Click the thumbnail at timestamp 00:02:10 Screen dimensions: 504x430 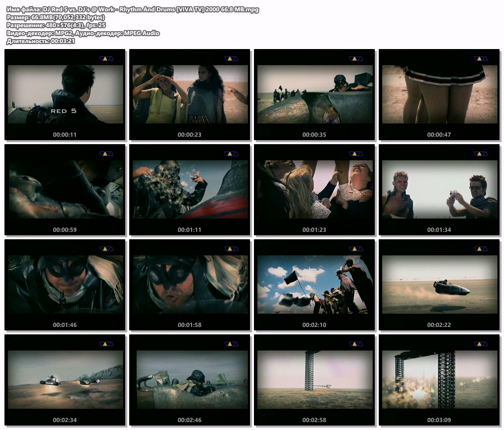314,285
